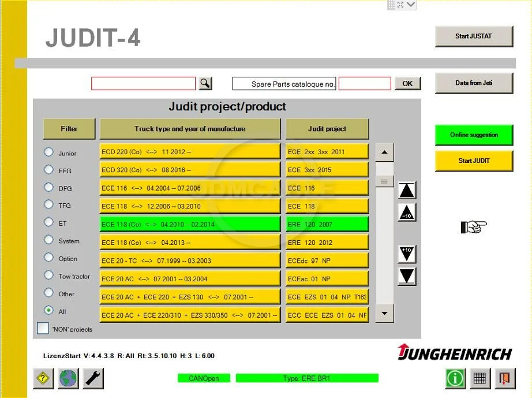Select truck row ECD 320 (Co) 08.2016
The height and width of the screenshot is (398, 532).
pyautogui.click(x=190, y=170)
